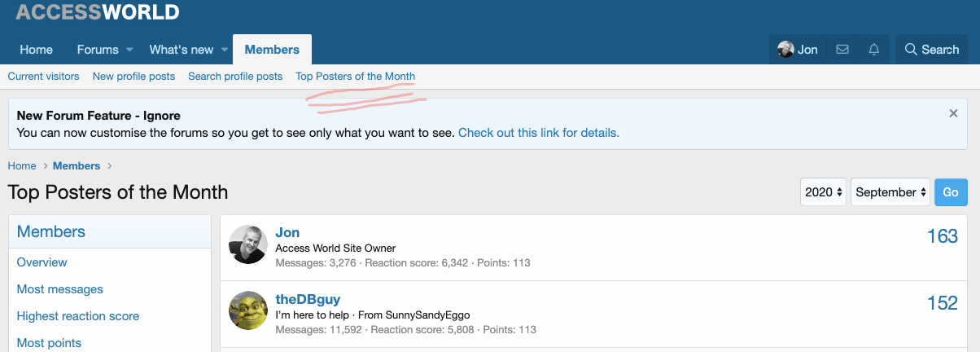Open Current visitors sub-navigation link
The height and width of the screenshot is (352, 980).
[44, 77]
